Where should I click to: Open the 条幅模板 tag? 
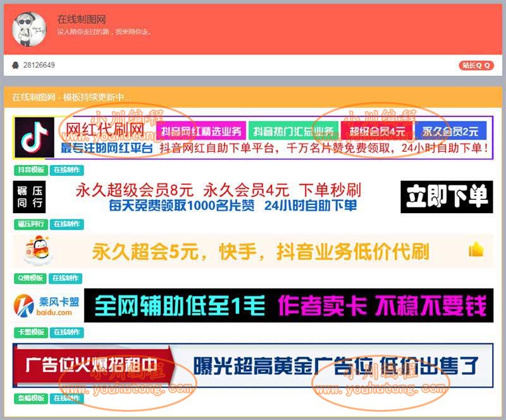click(x=31, y=398)
